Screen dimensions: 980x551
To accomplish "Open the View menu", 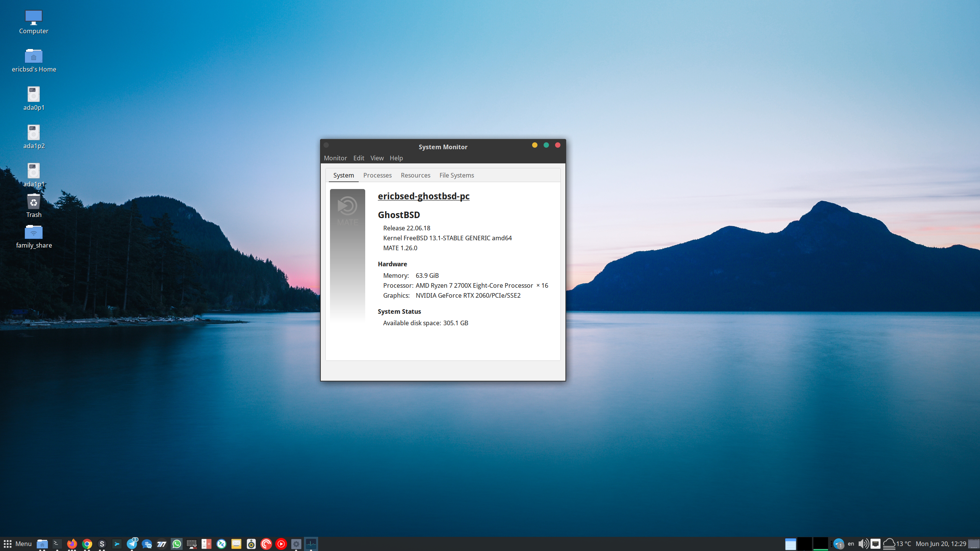I will tap(377, 158).
